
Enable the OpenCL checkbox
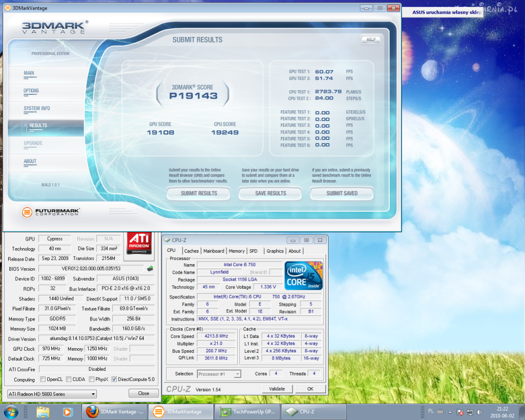[x=43, y=379]
